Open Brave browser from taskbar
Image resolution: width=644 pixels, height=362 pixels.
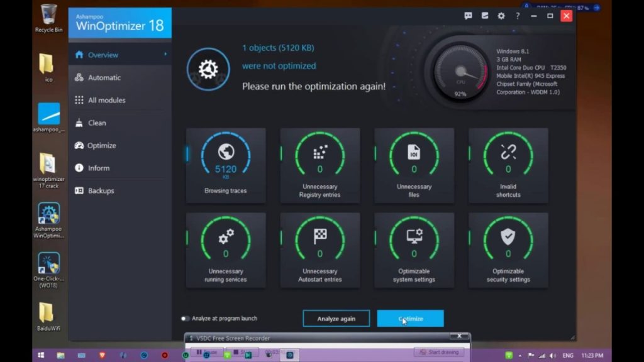point(103,355)
